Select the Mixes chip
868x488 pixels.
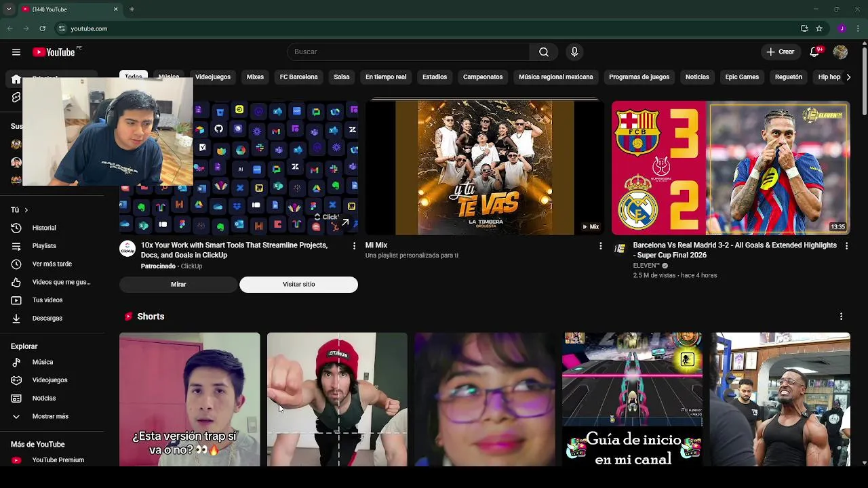point(255,77)
